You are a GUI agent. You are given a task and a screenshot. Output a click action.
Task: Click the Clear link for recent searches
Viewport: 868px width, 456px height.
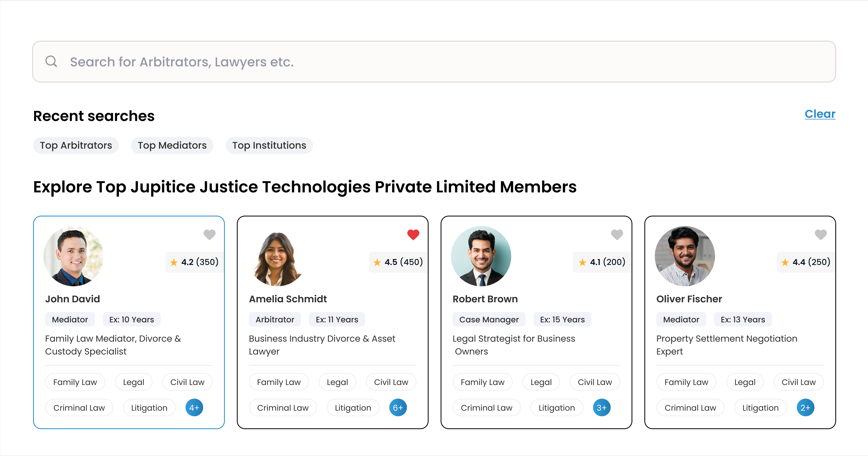pos(820,114)
